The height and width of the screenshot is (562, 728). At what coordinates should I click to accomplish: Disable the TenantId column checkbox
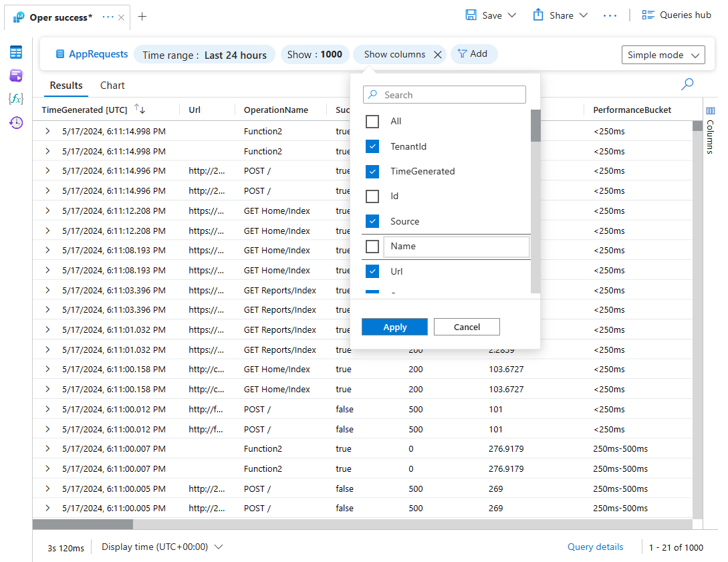(372, 146)
